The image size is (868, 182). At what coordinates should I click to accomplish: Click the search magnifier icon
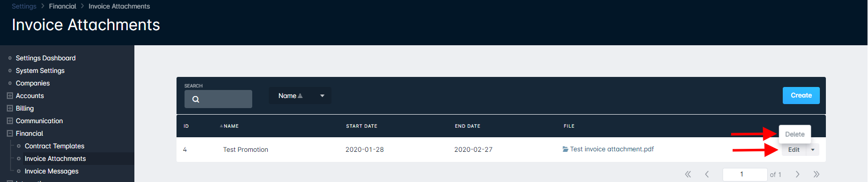(196, 100)
